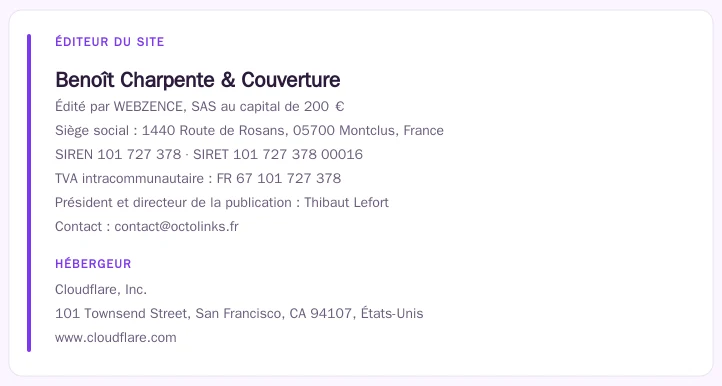Viewport: 722px width, 386px height.
Task: Open the www.cloudflare.com website link
Action: (116, 338)
